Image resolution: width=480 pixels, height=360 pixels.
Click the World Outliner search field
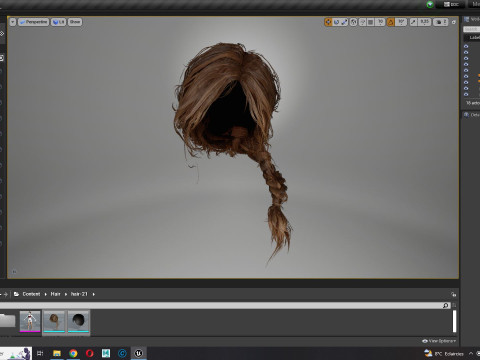472,29
